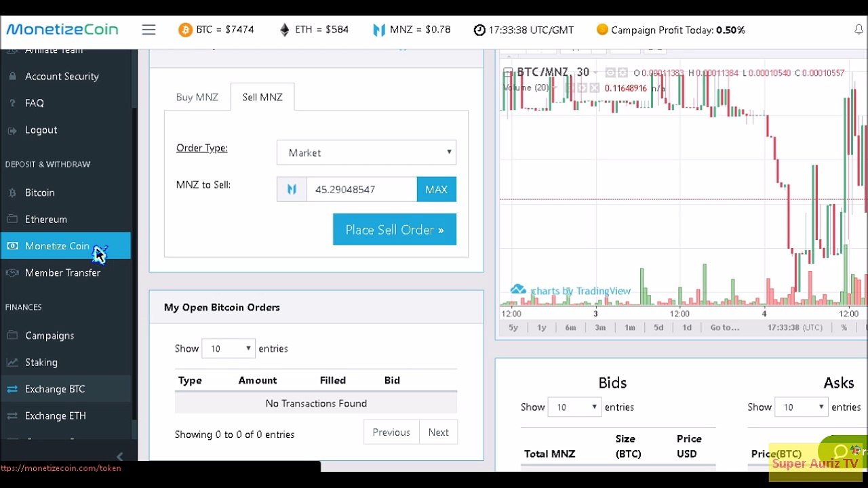Change Asks Show entries dropdown

coord(801,407)
